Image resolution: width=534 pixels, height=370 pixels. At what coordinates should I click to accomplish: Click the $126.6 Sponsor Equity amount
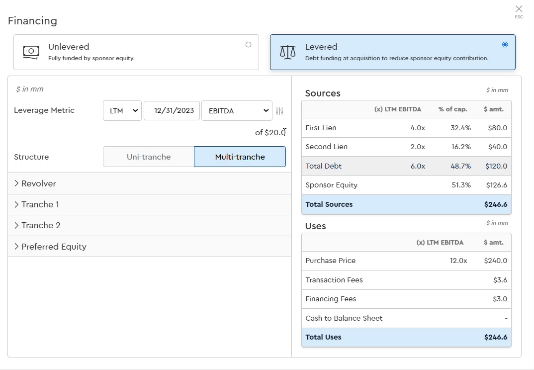[496, 185]
